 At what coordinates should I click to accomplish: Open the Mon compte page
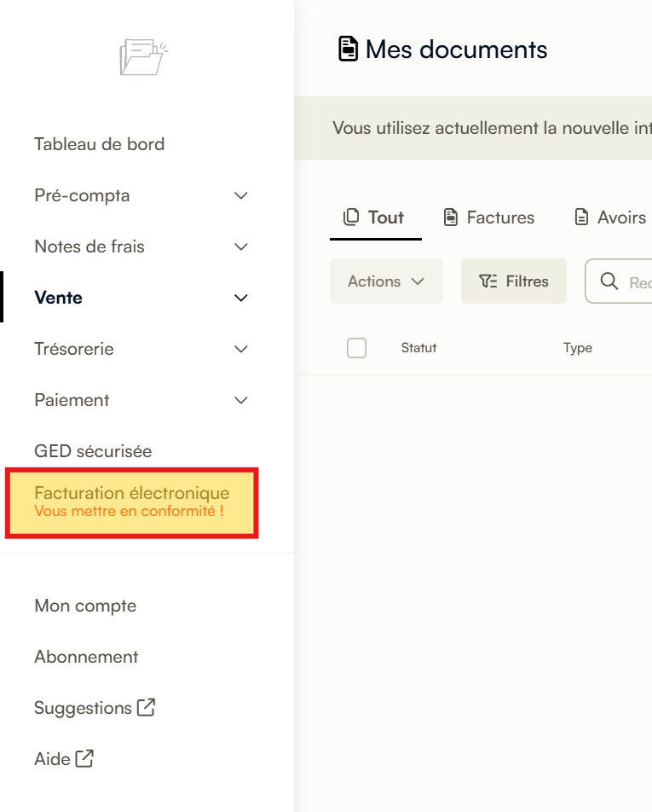click(85, 606)
